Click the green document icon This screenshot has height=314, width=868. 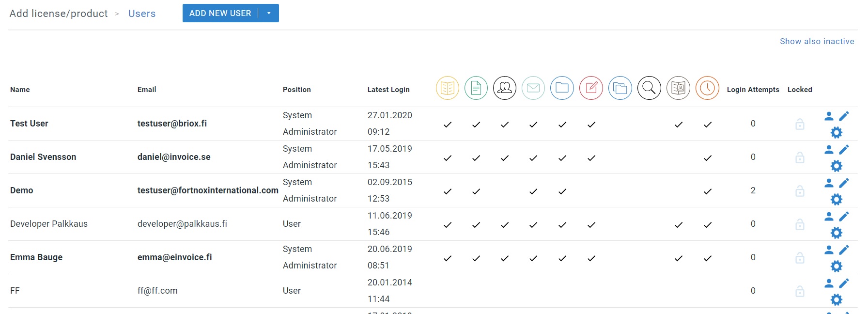[x=476, y=88]
